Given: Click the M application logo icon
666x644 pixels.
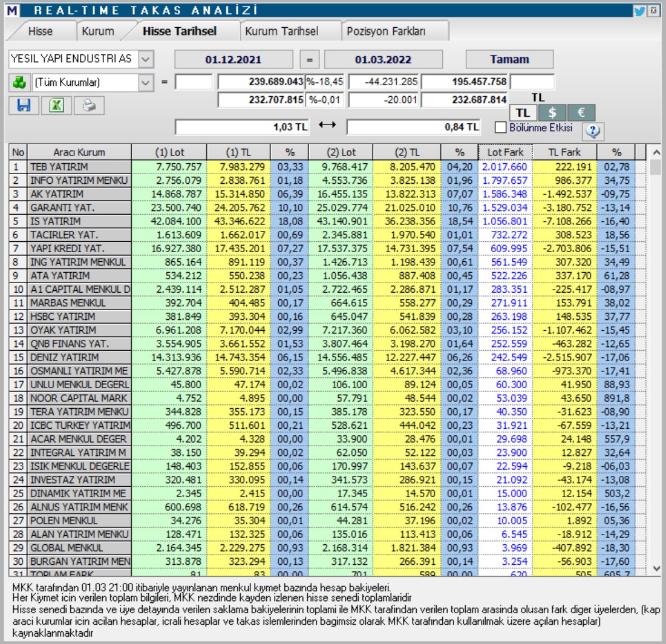Looking at the screenshot, I should tap(12, 10).
